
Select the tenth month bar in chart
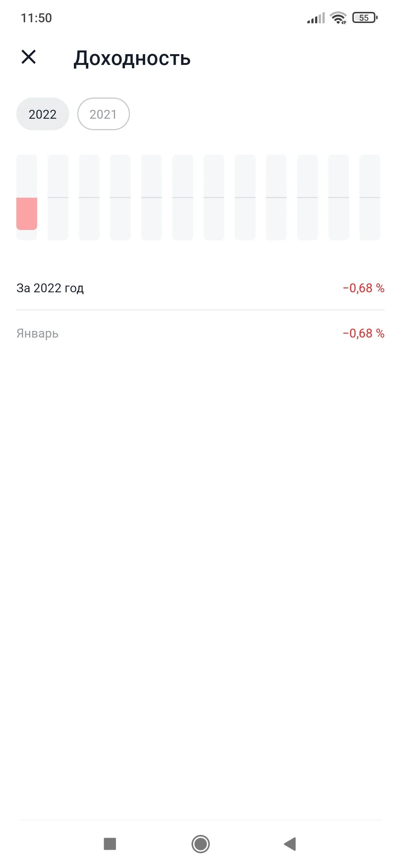[307, 197]
